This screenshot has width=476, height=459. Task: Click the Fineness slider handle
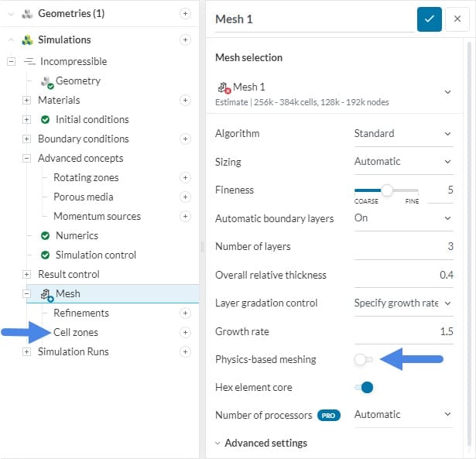(x=387, y=190)
